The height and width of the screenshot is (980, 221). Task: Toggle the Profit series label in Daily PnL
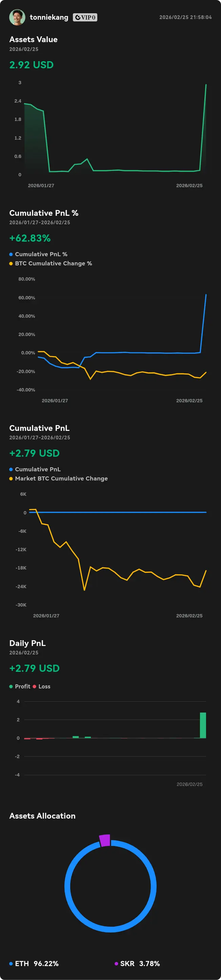tap(22, 686)
